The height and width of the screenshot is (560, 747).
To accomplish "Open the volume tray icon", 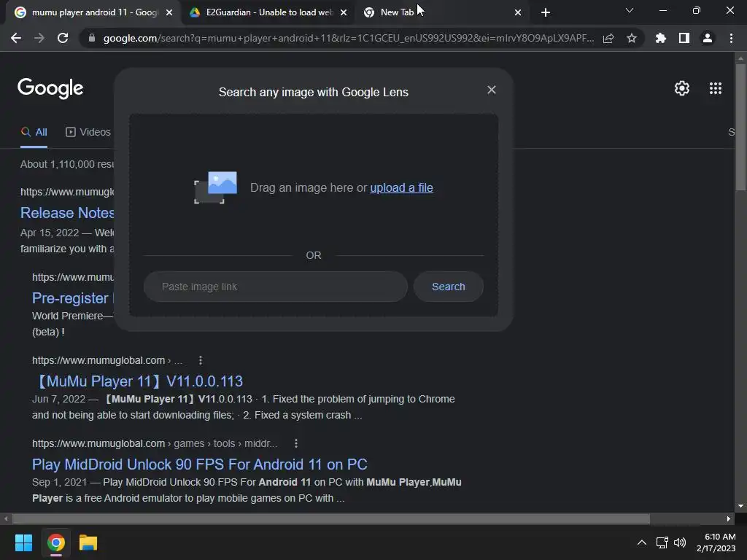I will click(680, 542).
